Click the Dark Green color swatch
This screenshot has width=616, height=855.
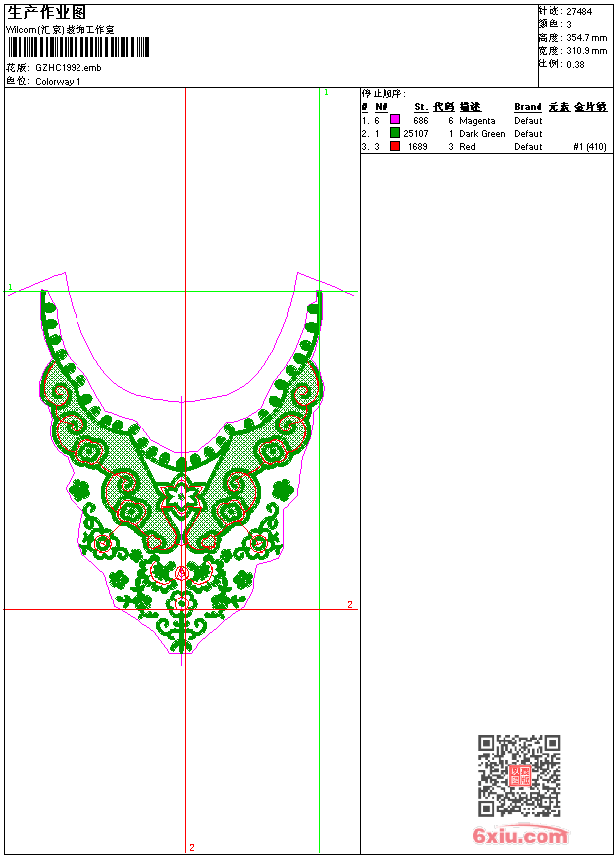pyautogui.click(x=395, y=132)
